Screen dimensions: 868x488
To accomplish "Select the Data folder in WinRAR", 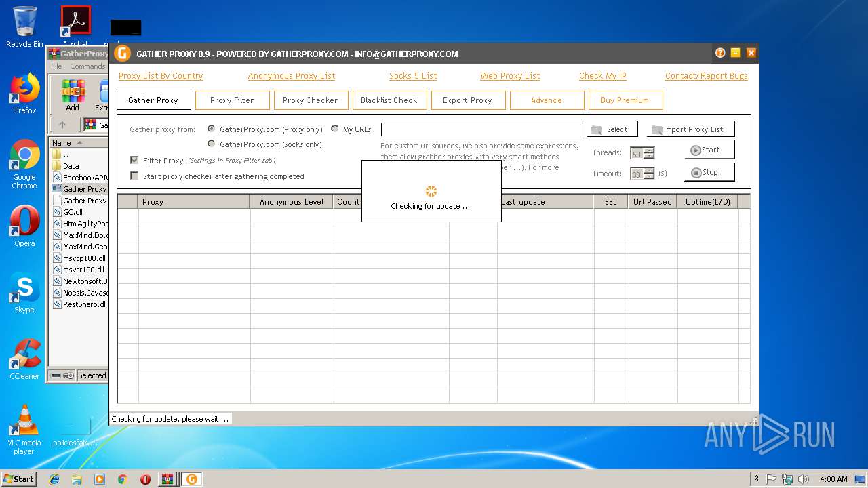I will pyautogui.click(x=71, y=166).
